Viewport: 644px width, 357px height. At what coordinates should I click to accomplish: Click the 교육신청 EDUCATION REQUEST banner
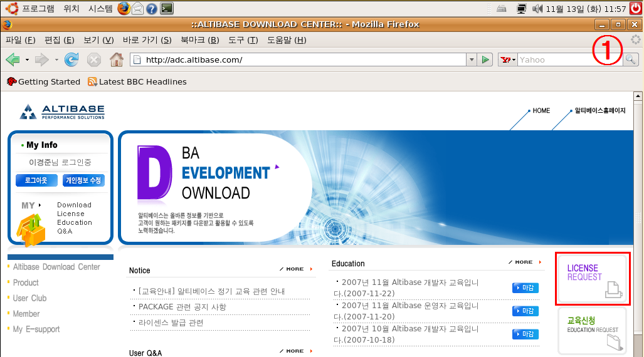(x=593, y=331)
